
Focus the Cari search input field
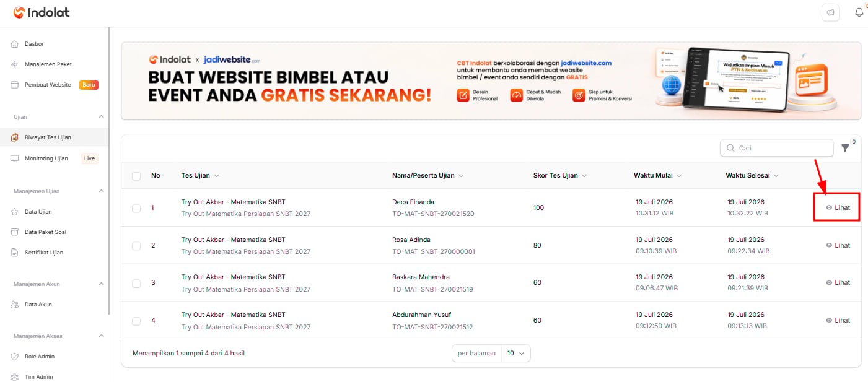[777, 148]
